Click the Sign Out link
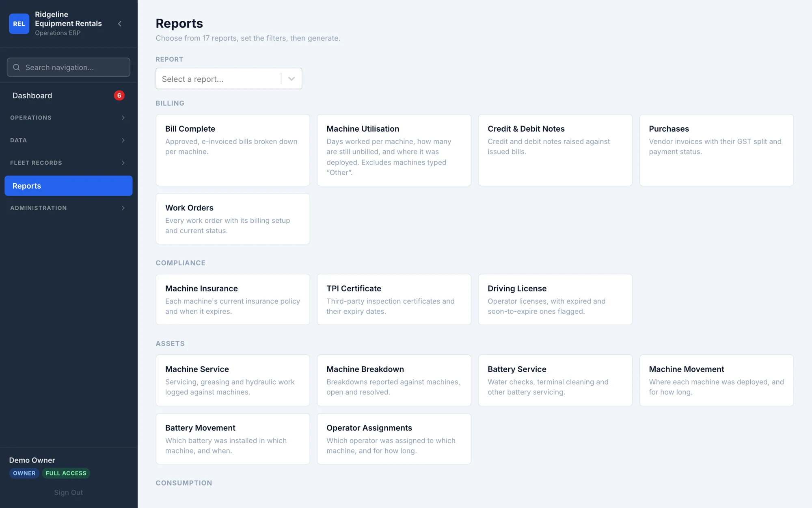The width and height of the screenshot is (812, 508). tap(69, 493)
